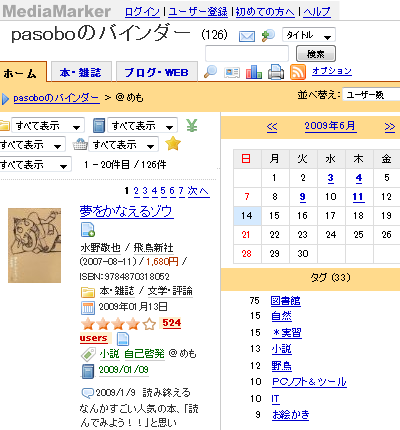Image resolution: width=400 pixels, height=430 pixels.
Task: Click the green yen price icon
Action: coord(192,126)
